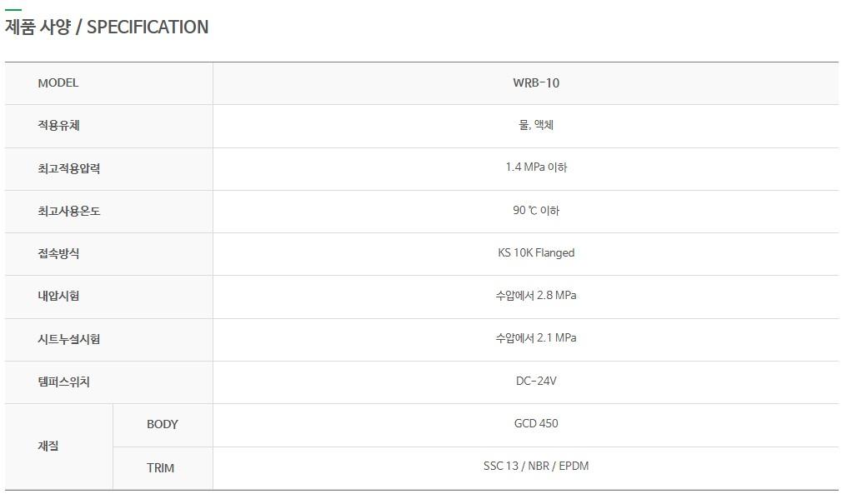The height and width of the screenshot is (504, 852).
Task: Select the MODEL row label
Action: (58, 82)
